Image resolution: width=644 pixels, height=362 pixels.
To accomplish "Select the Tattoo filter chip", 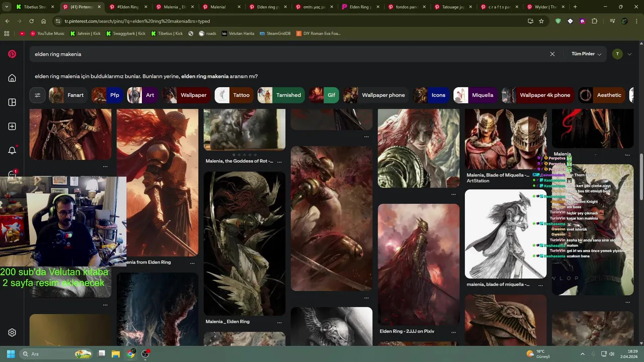I will [x=234, y=95].
